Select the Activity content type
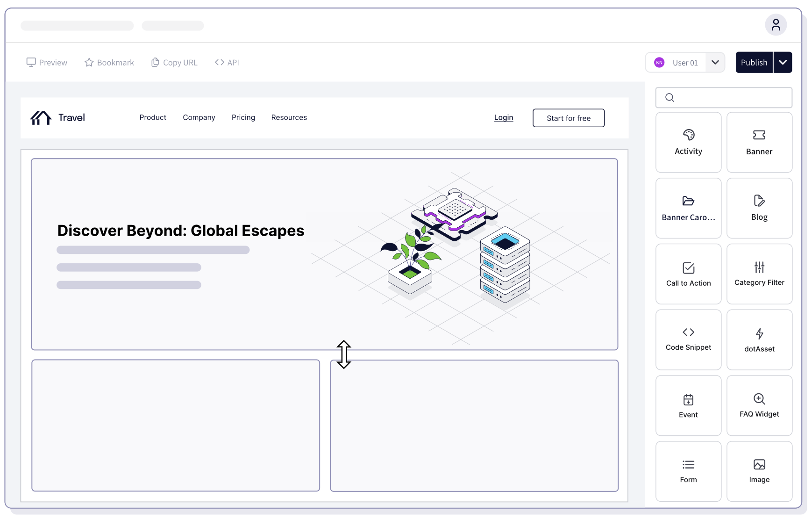Image resolution: width=812 pixels, height=520 pixels. (688, 142)
